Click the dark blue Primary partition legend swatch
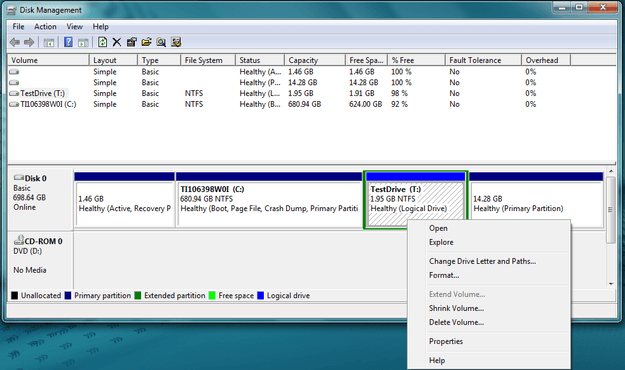 (x=68, y=295)
